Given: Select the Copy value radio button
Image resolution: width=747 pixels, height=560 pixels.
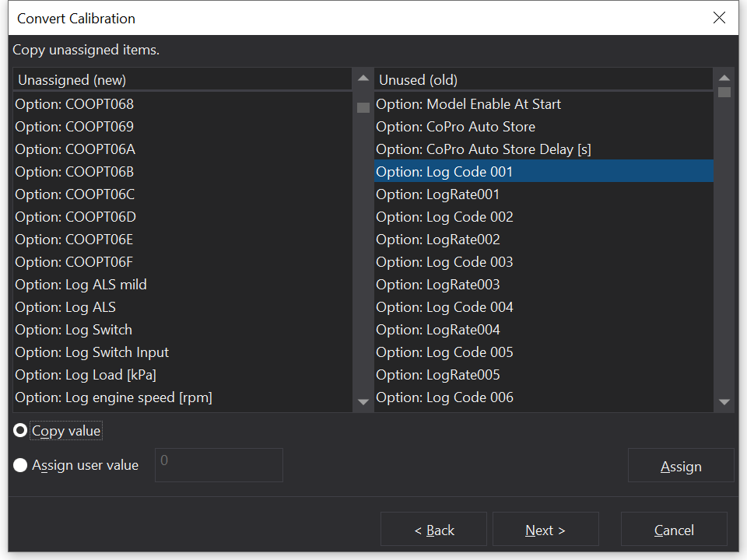Looking at the screenshot, I should tap(21, 431).
